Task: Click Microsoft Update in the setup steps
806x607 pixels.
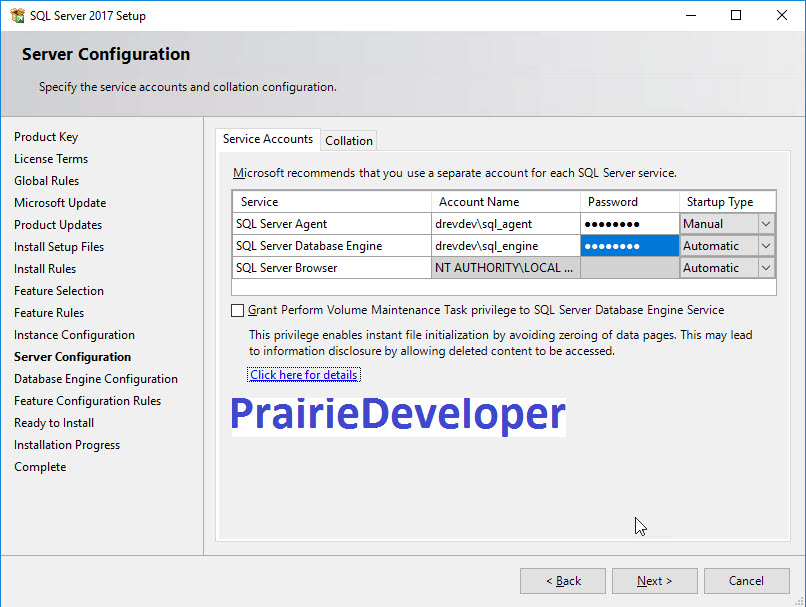Action: [x=60, y=203]
